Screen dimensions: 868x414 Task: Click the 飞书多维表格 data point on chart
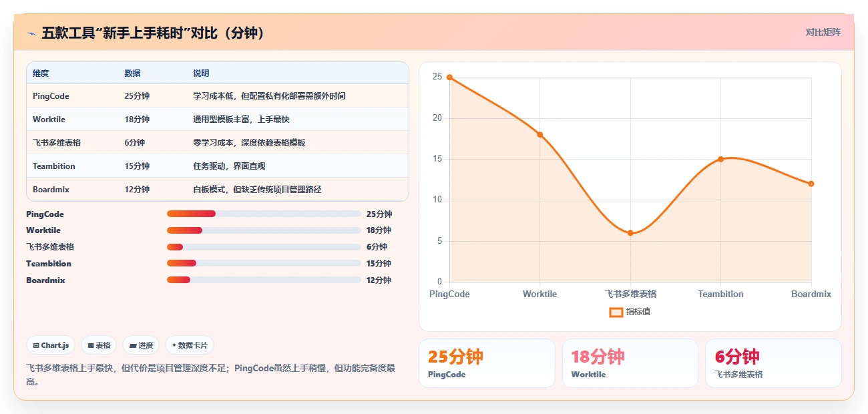point(630,233)
